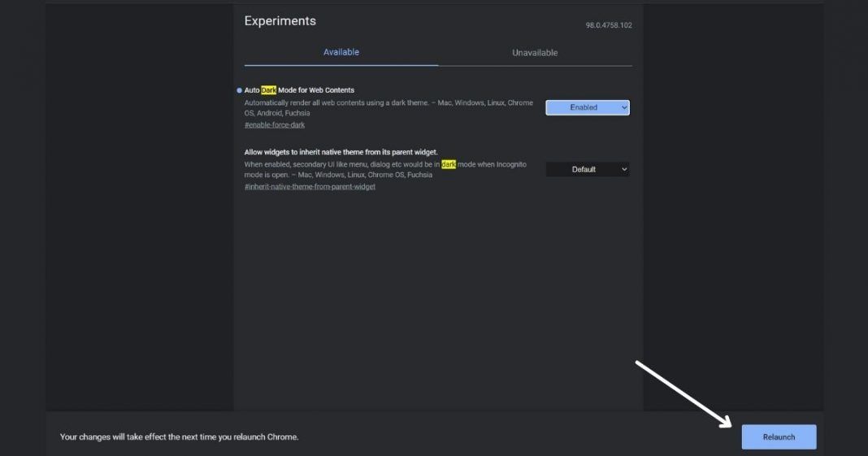
Task: Click the relaunch Chrome notice message
Action: click(x=179, y=436)
